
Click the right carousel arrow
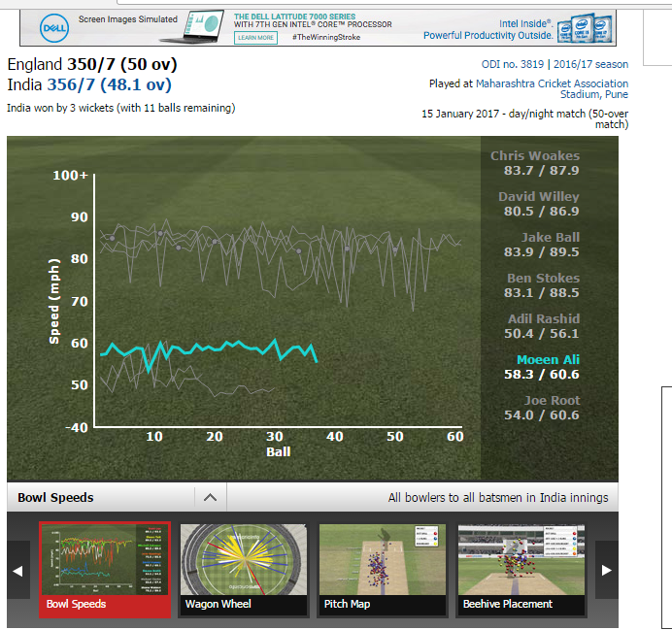click(606, 570)
